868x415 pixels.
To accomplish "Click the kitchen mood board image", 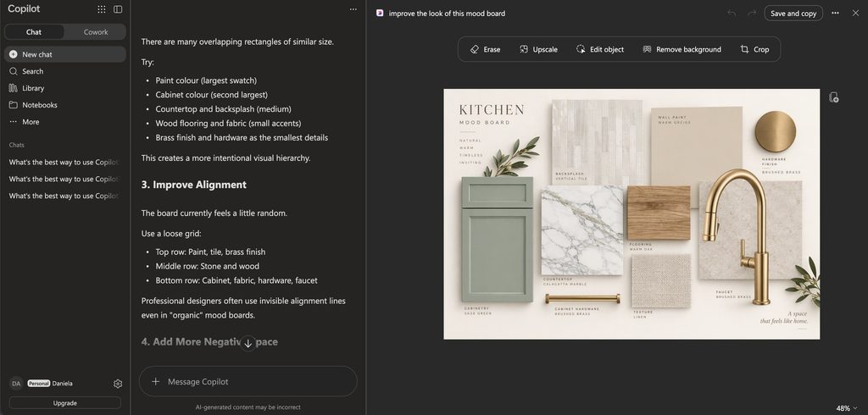I will point(632,214).
